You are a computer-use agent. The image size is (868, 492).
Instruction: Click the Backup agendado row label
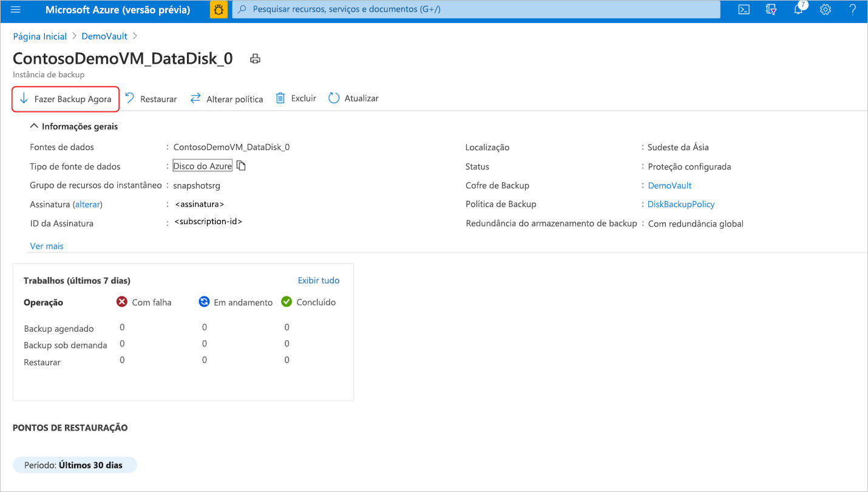[59, 329]
